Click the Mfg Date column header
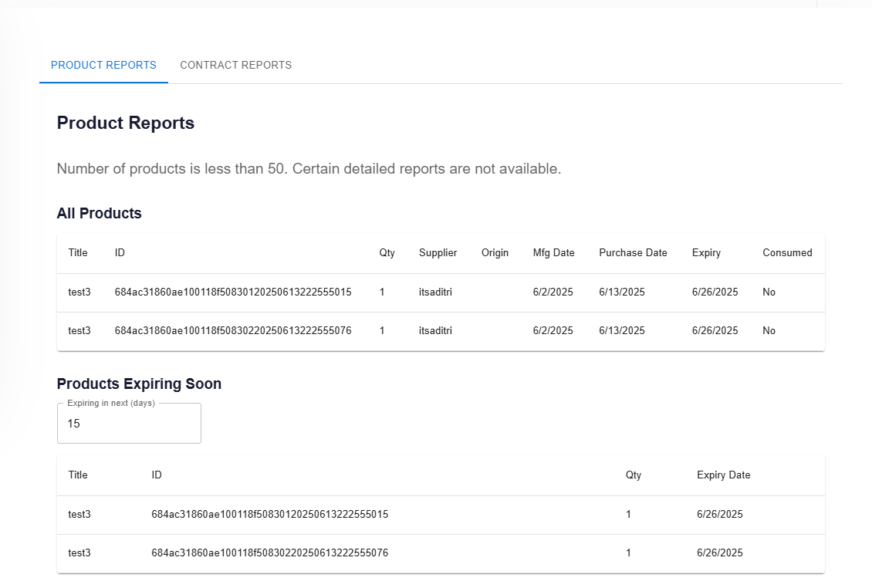 coord(553,252)
